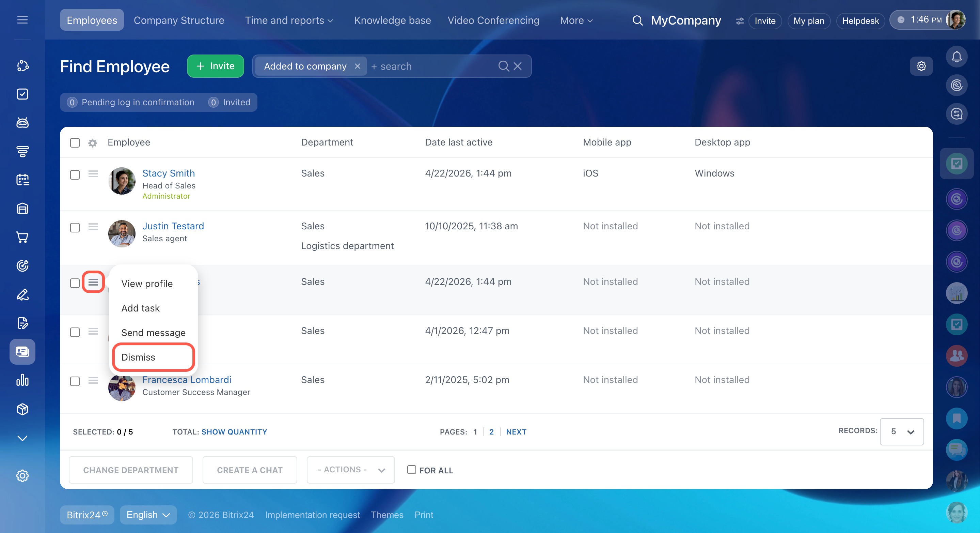This screenshot has width=980, height=533.
Task: Open the notifications bell icon
Action: pos(956,57)
